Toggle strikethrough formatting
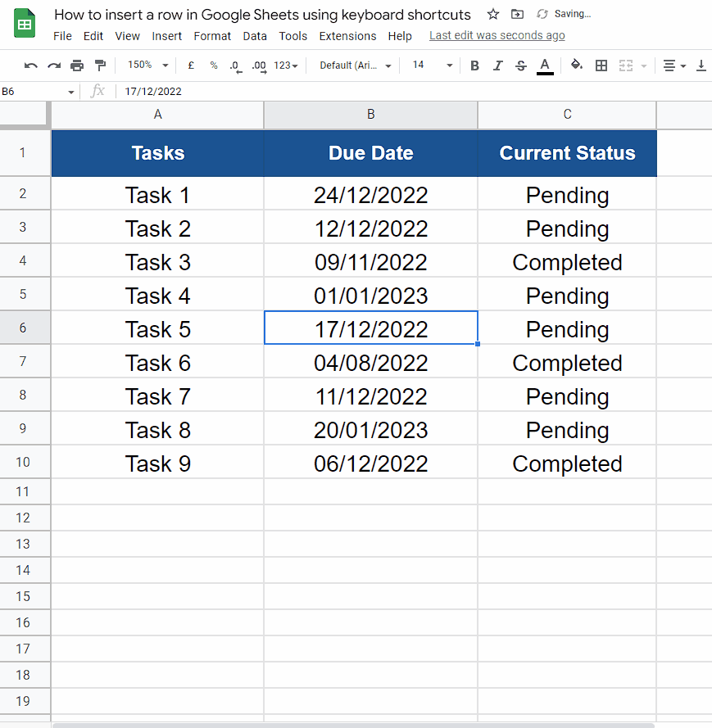This screenshot has width=712, height=728. [520, 66]
